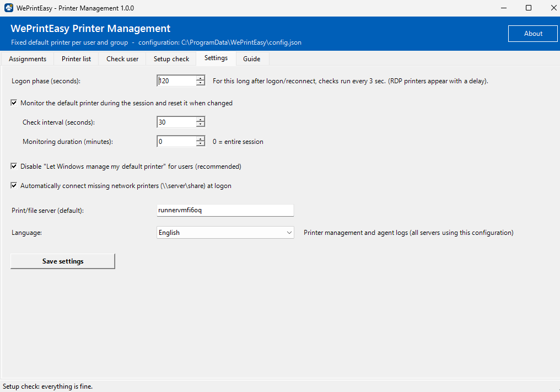
Task: Click the About button
Action: coord(533,34)
